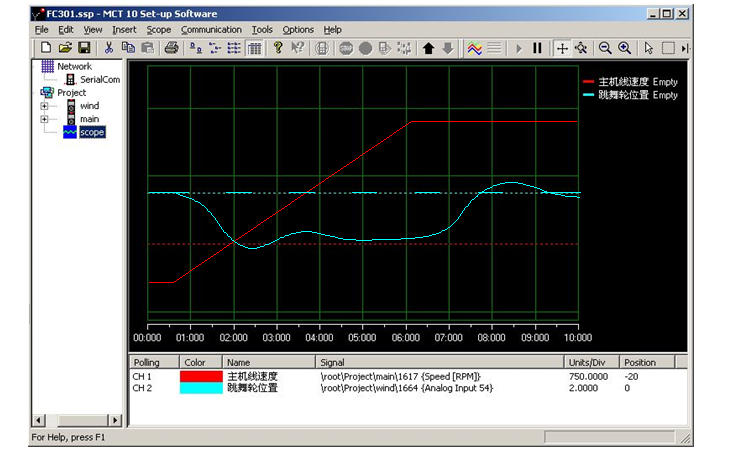Toggle the colored channel waves scope icon
Screen dimensions: 751x452
click(474, 48)
